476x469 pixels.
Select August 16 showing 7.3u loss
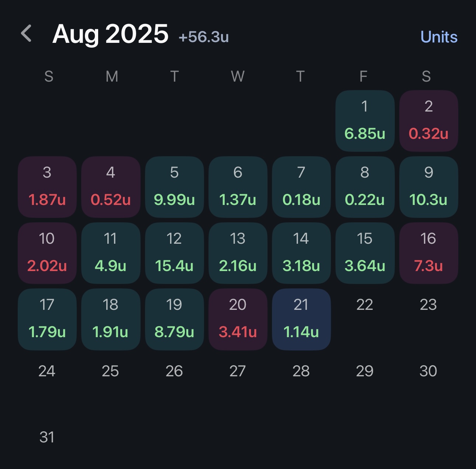point(428,253)
